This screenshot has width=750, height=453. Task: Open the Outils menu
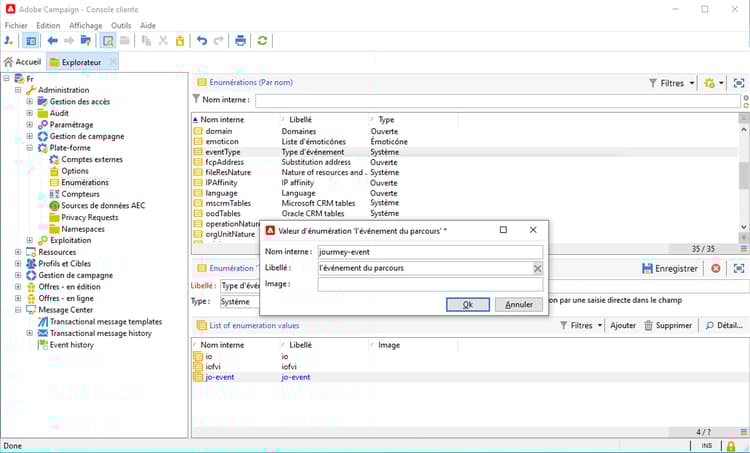pos(121,25)
